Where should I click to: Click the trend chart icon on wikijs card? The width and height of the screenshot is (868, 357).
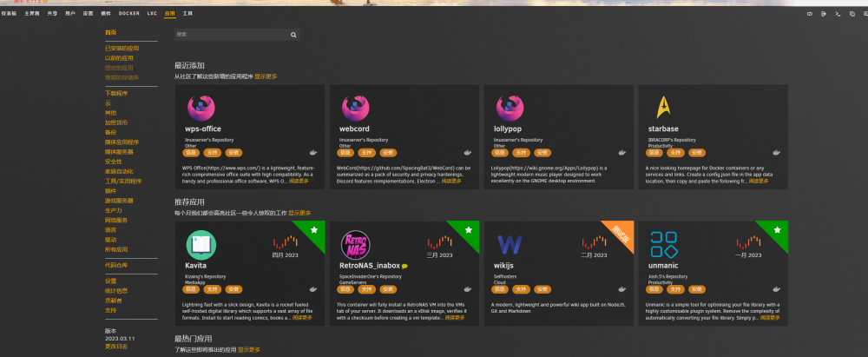[594, 242]
